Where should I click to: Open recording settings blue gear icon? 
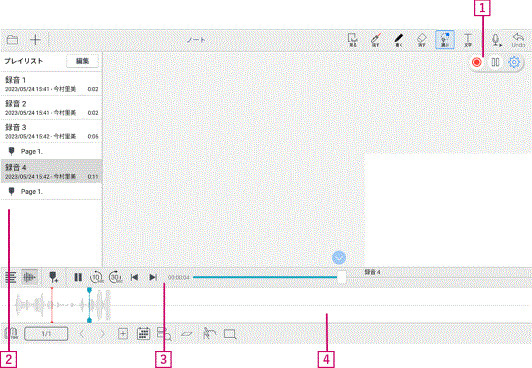tap(514, 62)
